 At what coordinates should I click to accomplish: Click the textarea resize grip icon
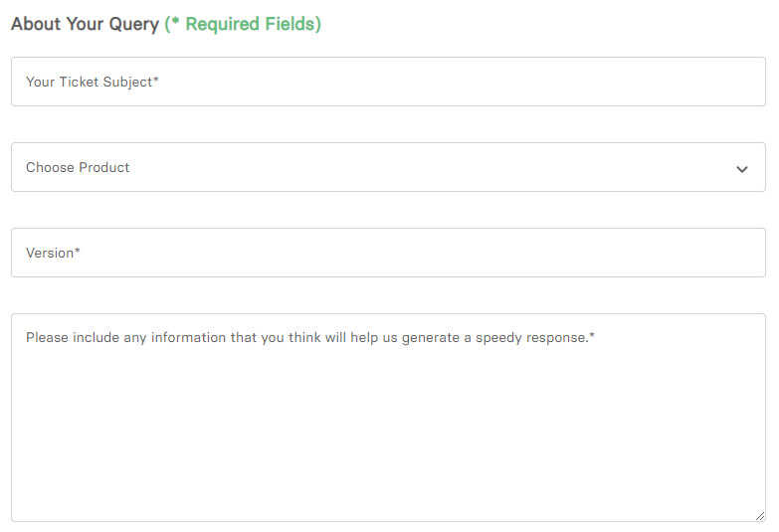[760, 516]
